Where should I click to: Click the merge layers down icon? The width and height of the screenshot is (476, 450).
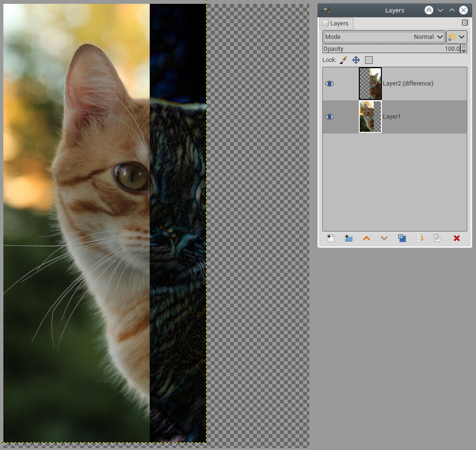click(420, 238)
